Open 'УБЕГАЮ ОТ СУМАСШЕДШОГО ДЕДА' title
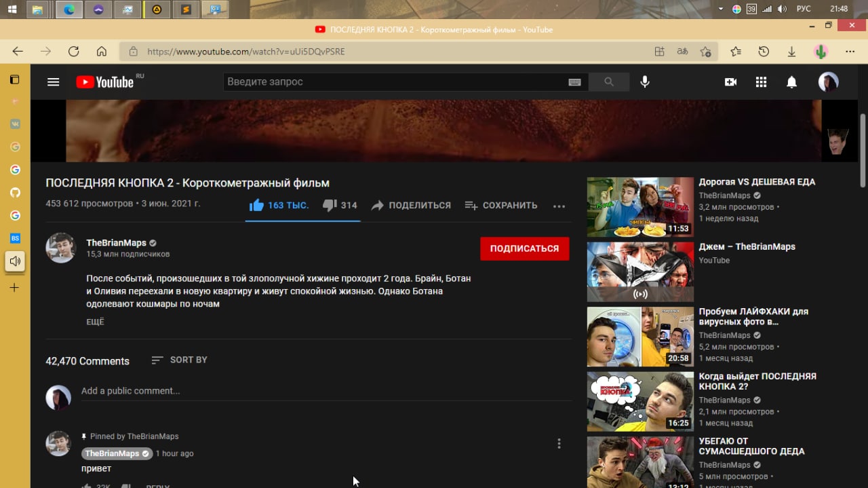This screenshot has width=868, height=488. [x=751, y=446]
